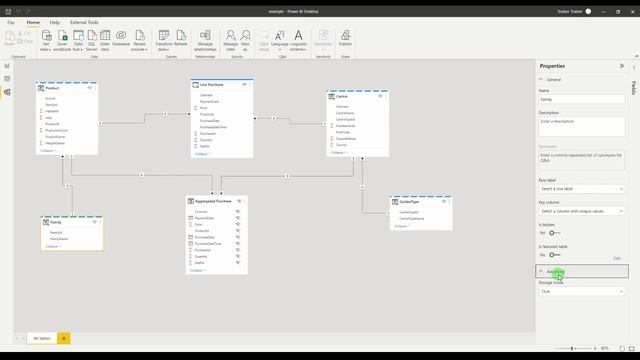Add a new layout tab
Viewport: 640px width, 360px height.
click(64, 338)
